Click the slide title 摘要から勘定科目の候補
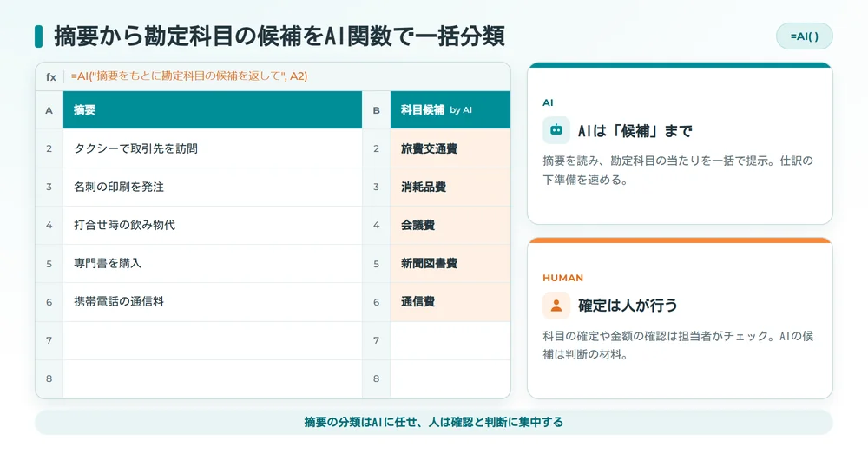 [x=279, y=36]
